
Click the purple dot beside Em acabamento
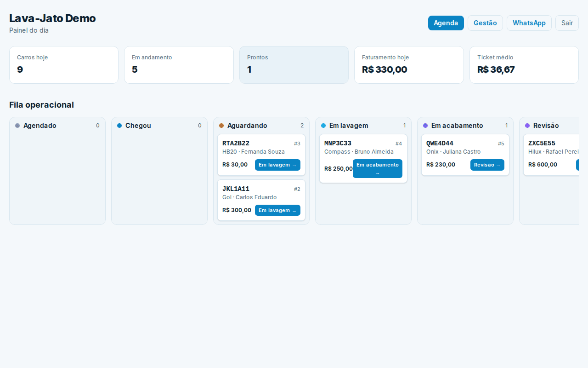[425, 126]
